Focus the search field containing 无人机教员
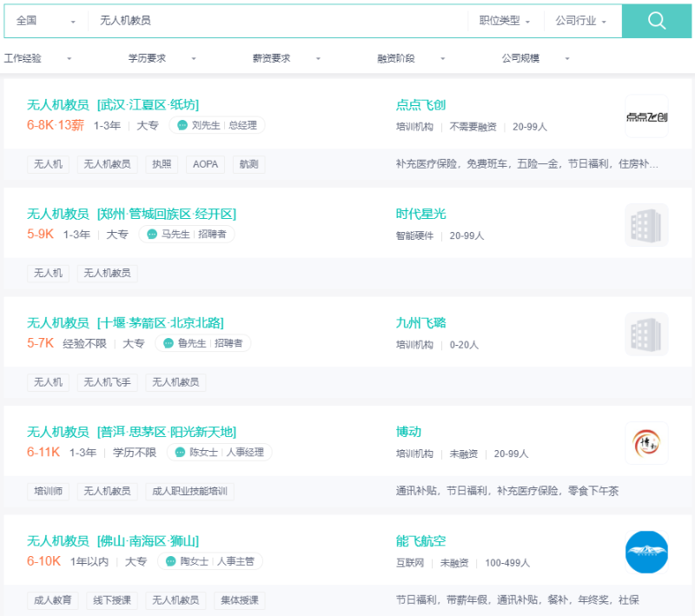 pyautogui.click(x=277, y=21)
